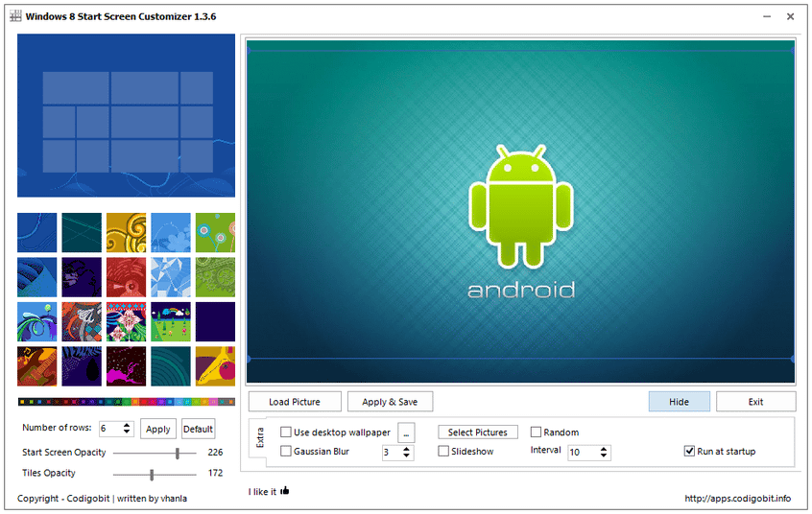
Task: Choose the green gears pattern thumbnail
Action: pyautogui.click(x=215, y=277)
